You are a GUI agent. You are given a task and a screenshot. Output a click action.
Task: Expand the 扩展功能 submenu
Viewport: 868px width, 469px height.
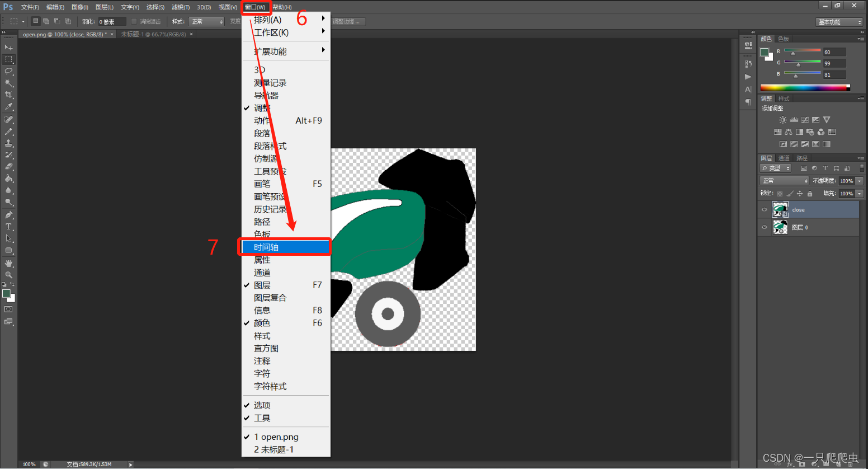click(286, 51)
